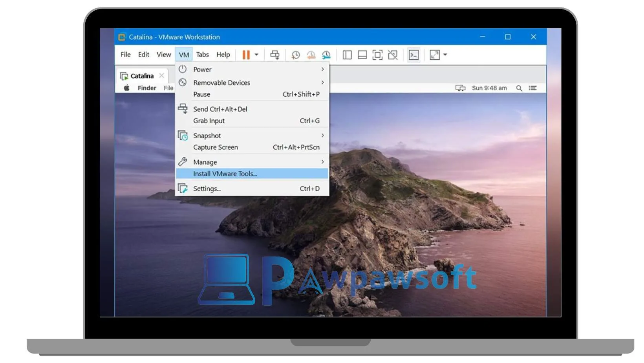
Task: Toggle the thumbnail bar view icon
Action: [362, 55]
